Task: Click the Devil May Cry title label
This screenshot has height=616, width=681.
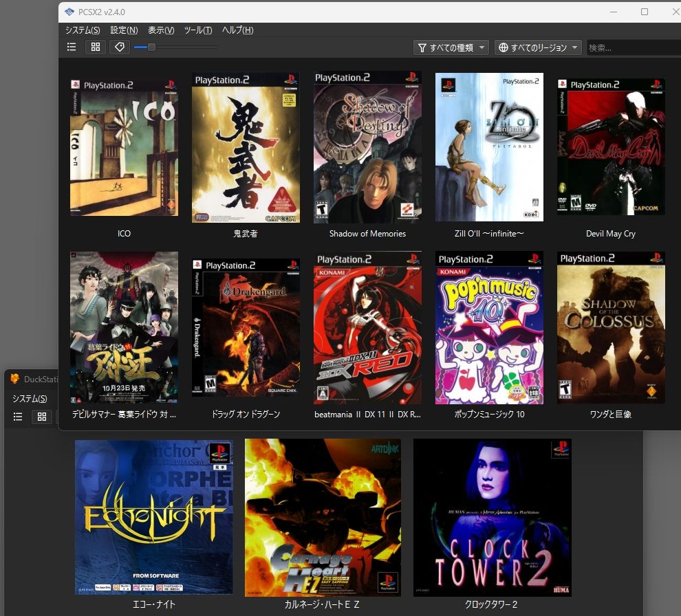Action: tap(611, 234)
